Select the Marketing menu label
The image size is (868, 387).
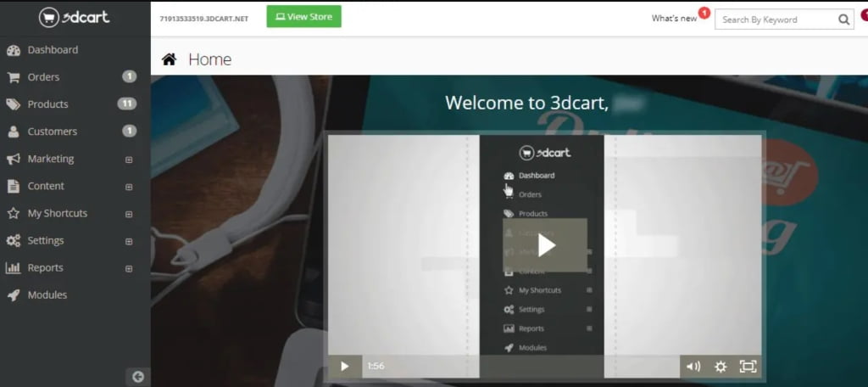coord(51,159)
